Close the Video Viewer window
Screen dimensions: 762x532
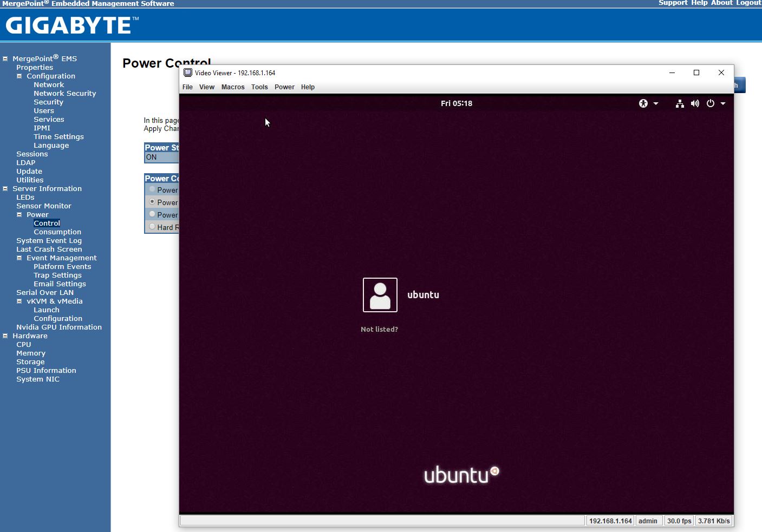pos(721,73)
